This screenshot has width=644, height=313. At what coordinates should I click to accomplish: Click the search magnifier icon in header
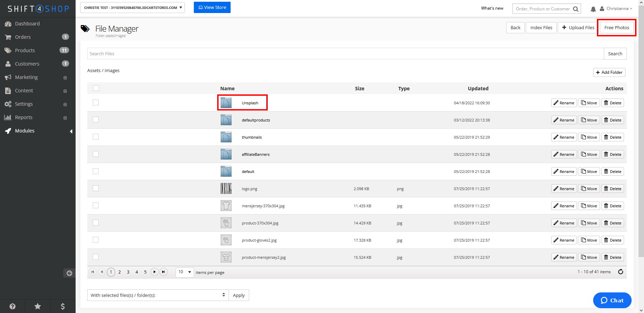(x=576, y=9)
